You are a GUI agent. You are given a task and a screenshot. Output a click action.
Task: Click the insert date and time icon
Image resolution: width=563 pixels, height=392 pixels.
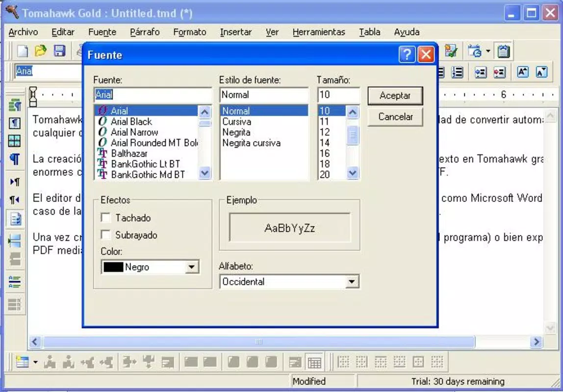(x=475, y=51)
